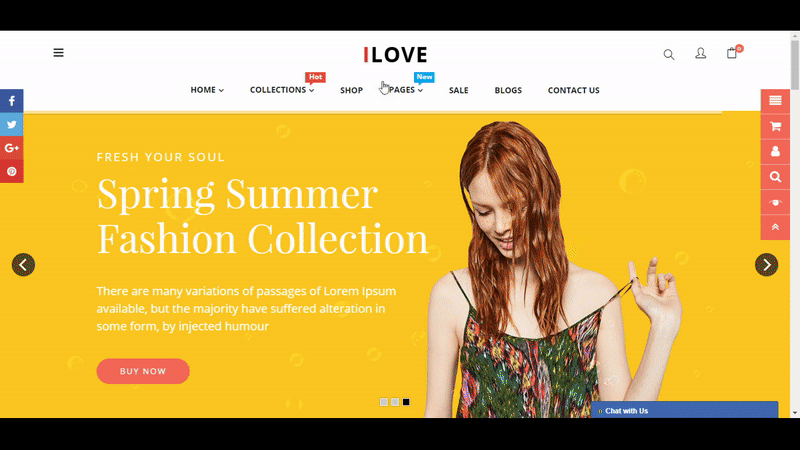Toggle the eye icon in red side panel
Screen dimensions: 800x450
point(775,203)
